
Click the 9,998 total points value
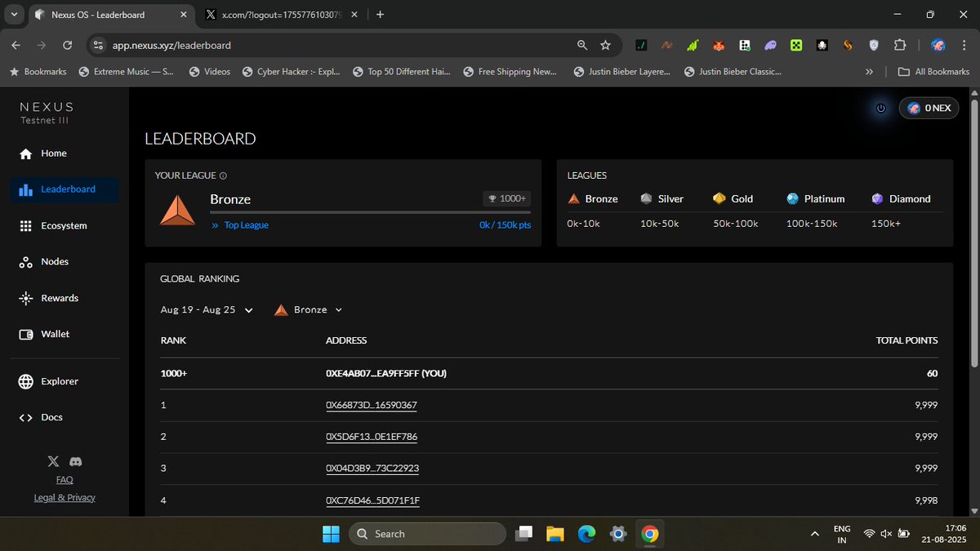click(x=926, y=500)
